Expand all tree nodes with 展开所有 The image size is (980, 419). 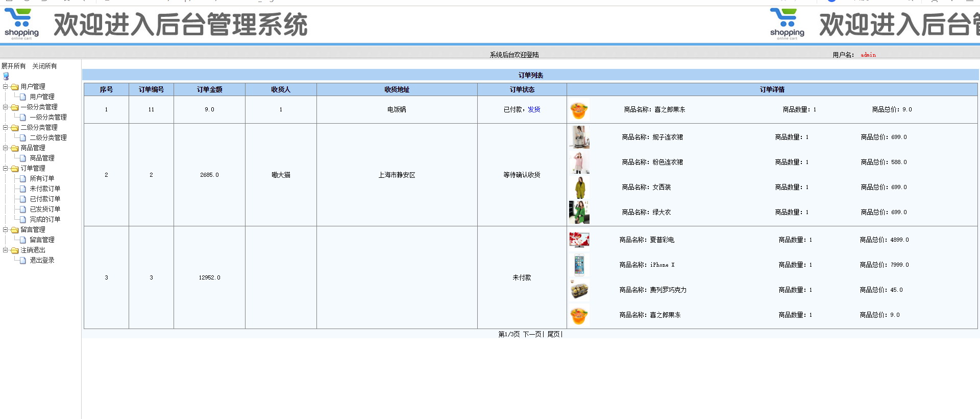(x=13, y=66)
